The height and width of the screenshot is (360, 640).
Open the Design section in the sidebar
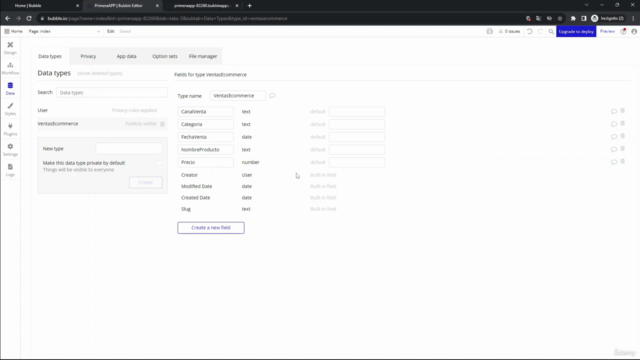coord(10,48)
